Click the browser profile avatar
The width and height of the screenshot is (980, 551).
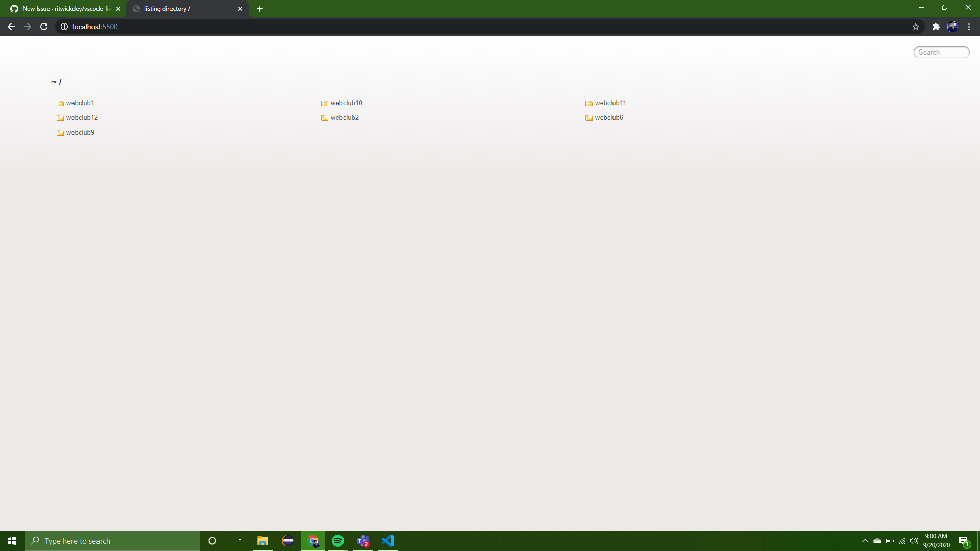point(953,27)
